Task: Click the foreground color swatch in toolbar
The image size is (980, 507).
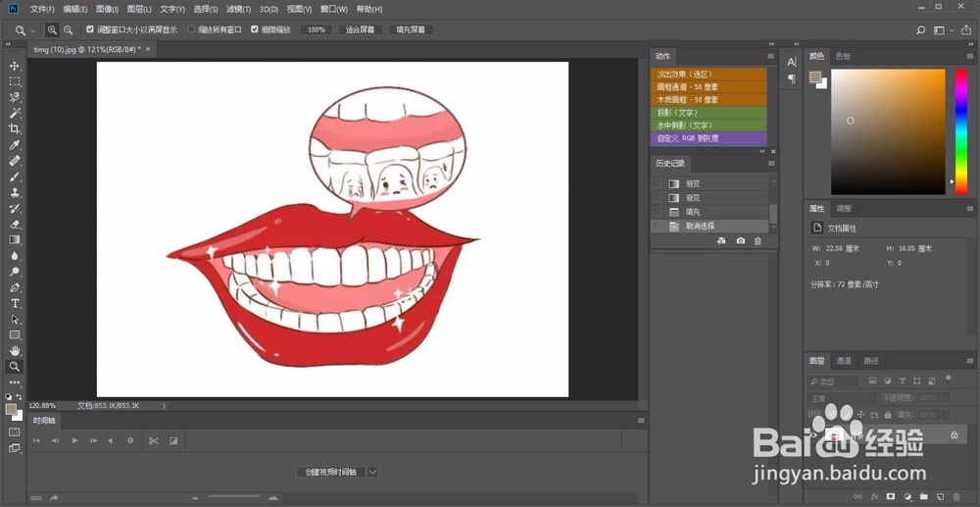Action: tap(11, 409)
